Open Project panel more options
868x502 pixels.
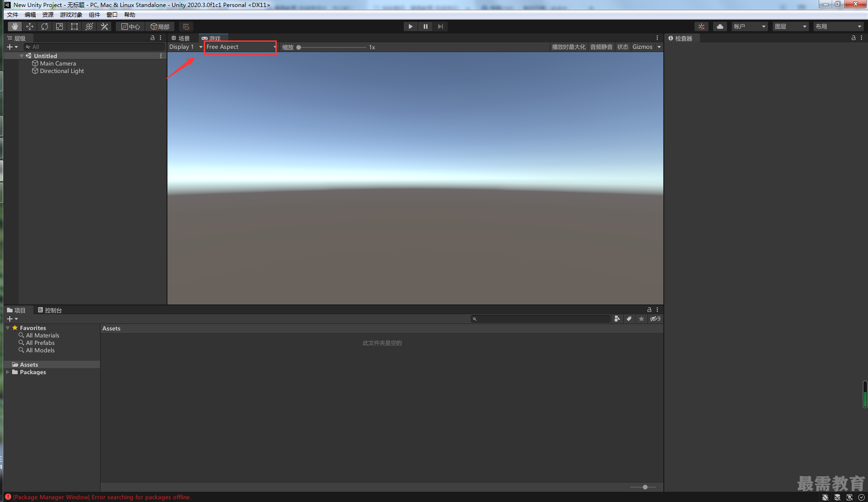tap(657, 310)
